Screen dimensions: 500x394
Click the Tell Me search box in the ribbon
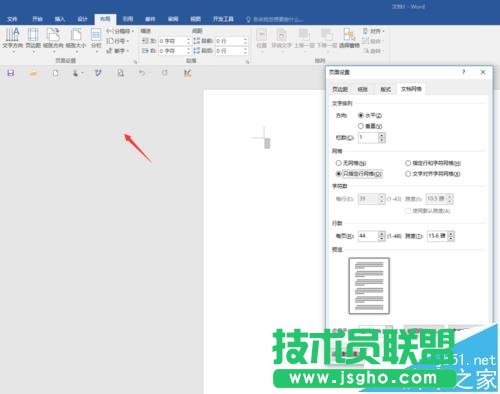278,20
